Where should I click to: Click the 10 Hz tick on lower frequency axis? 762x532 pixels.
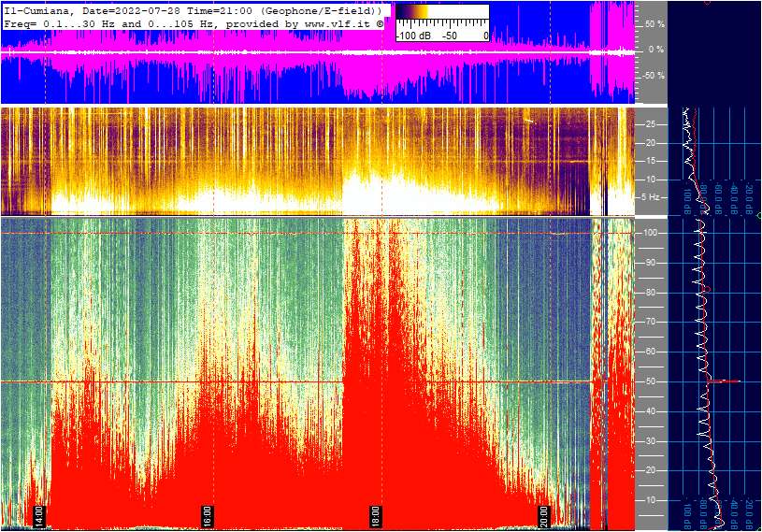pos(650,500)
